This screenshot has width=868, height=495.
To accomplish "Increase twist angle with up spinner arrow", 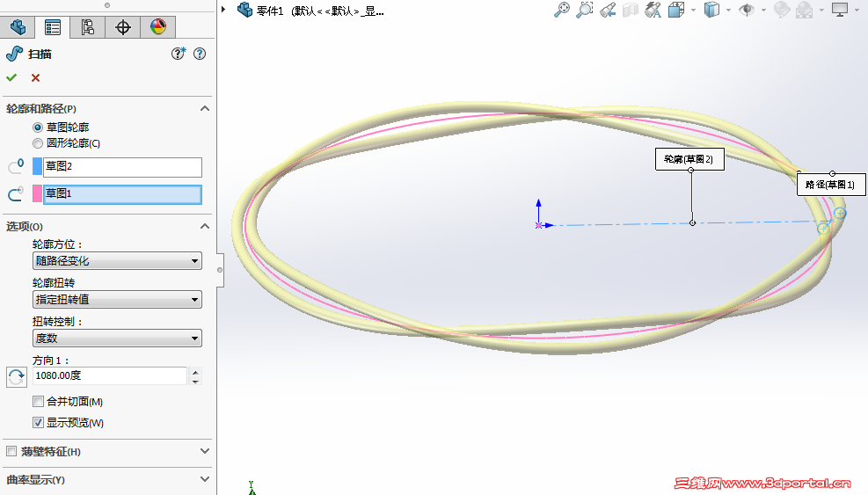I will click(x=195, y=372).
